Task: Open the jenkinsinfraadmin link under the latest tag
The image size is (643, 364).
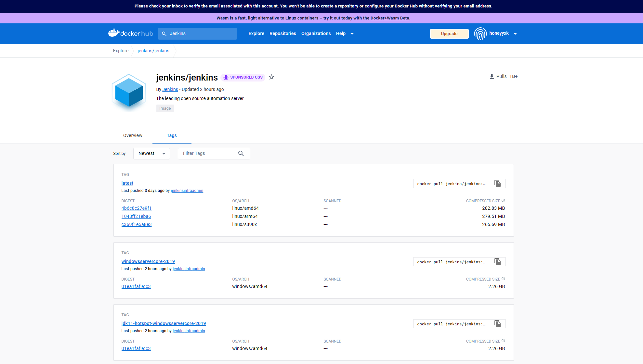Action: (x=187, y=191)
